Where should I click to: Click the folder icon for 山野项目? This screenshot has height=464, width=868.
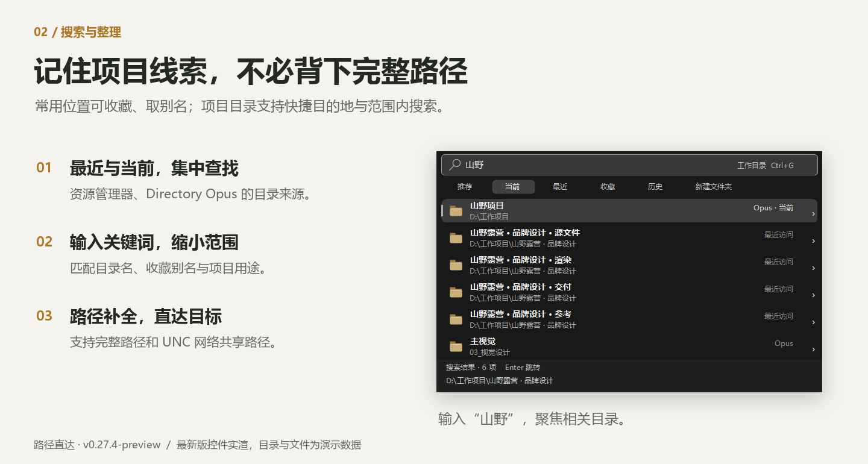(456, 211)
